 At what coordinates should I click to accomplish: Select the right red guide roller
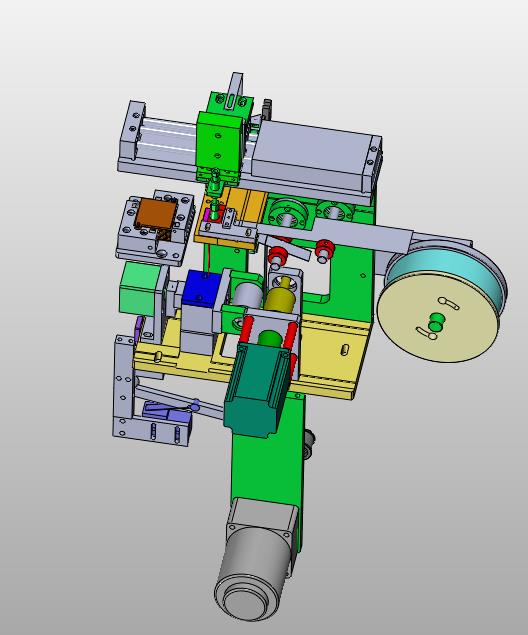pos(324,249)
